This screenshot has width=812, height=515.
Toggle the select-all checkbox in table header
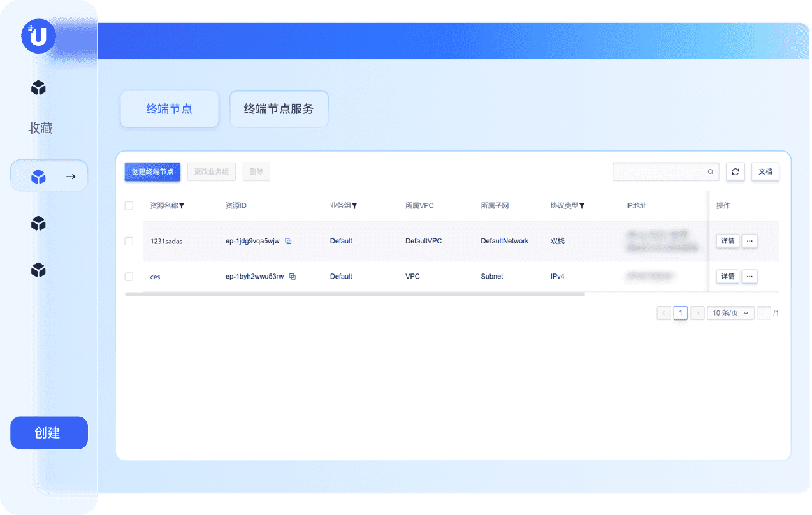click(x=129, y=206)
